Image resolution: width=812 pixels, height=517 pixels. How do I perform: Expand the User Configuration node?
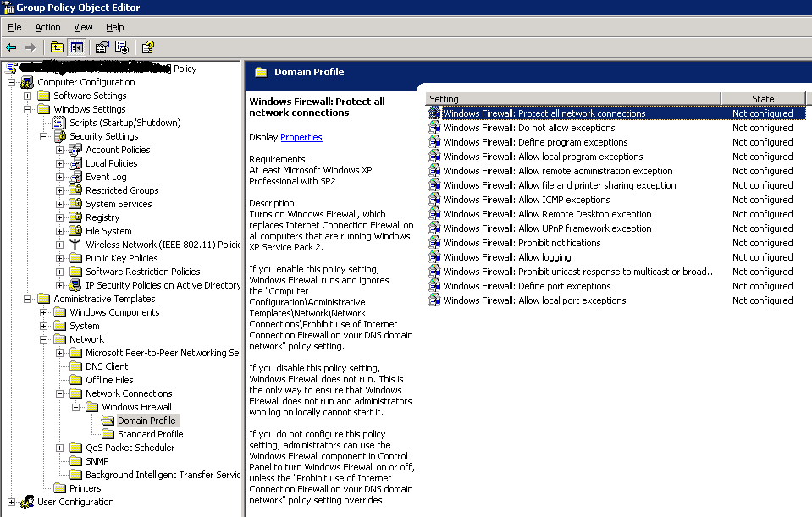pyautogui.click(x=11, y=502)
